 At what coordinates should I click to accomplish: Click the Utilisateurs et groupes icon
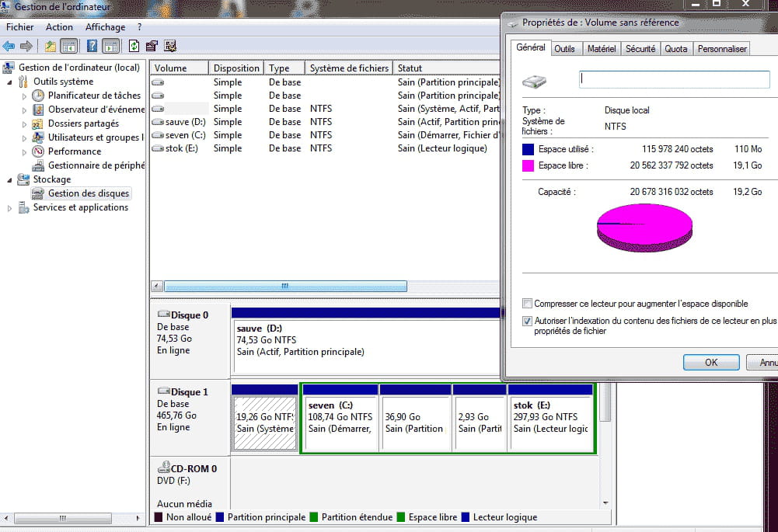pos(38,137)
